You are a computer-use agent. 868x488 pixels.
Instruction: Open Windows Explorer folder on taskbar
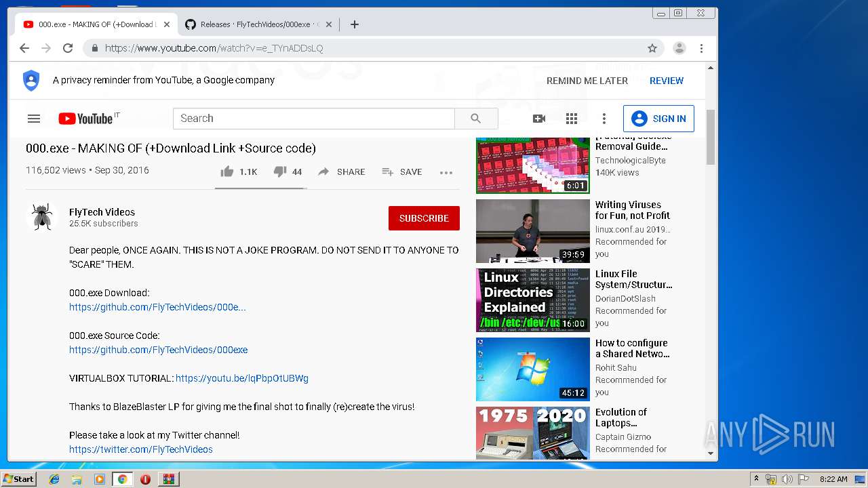tap(77, 479)
